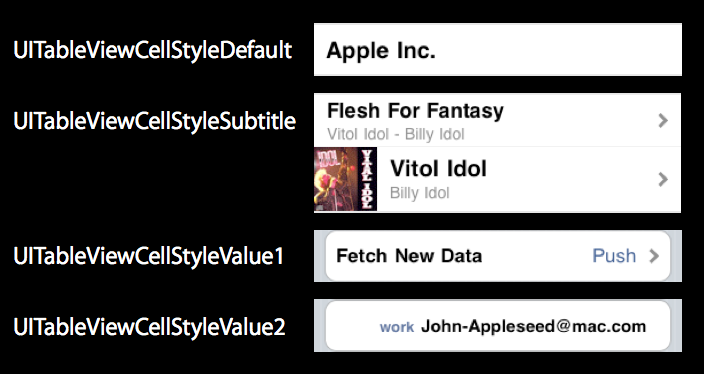Click the blue work label

[396, 327]
